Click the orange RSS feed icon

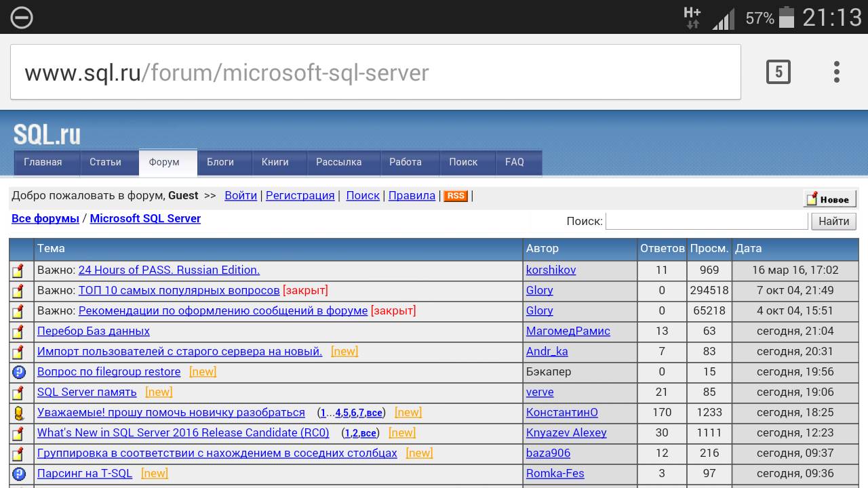click(x=456, y=196)
